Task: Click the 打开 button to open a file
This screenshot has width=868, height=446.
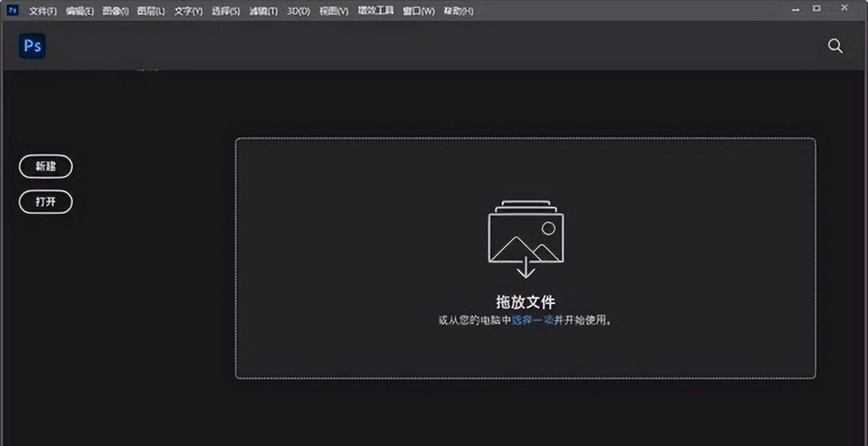Action: click(x=45, y=202)
